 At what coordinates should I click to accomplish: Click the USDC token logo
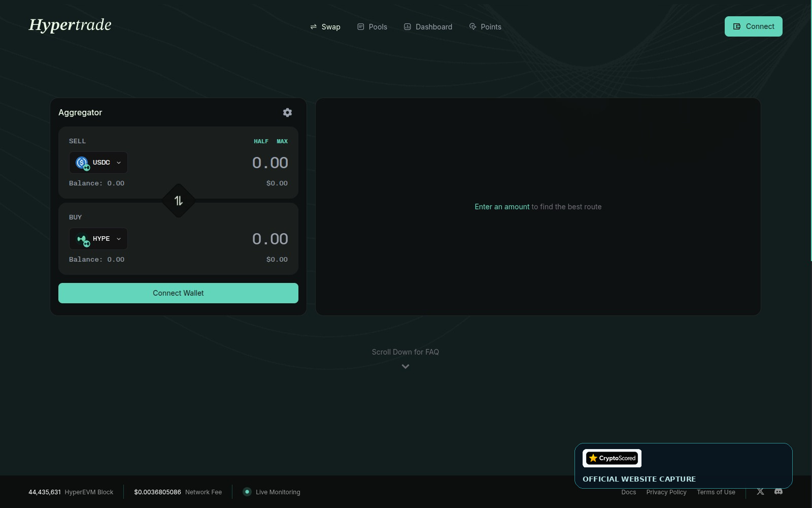point(82,163)
